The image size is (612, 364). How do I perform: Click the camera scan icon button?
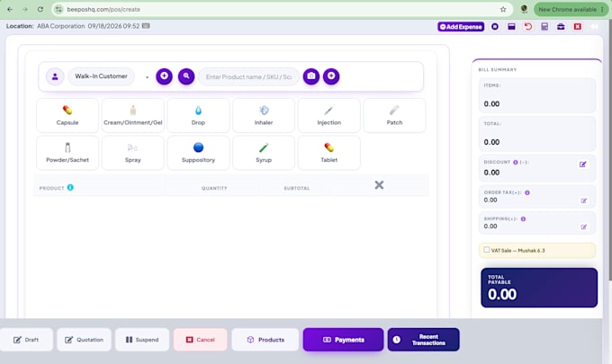[x=311, y=76]
